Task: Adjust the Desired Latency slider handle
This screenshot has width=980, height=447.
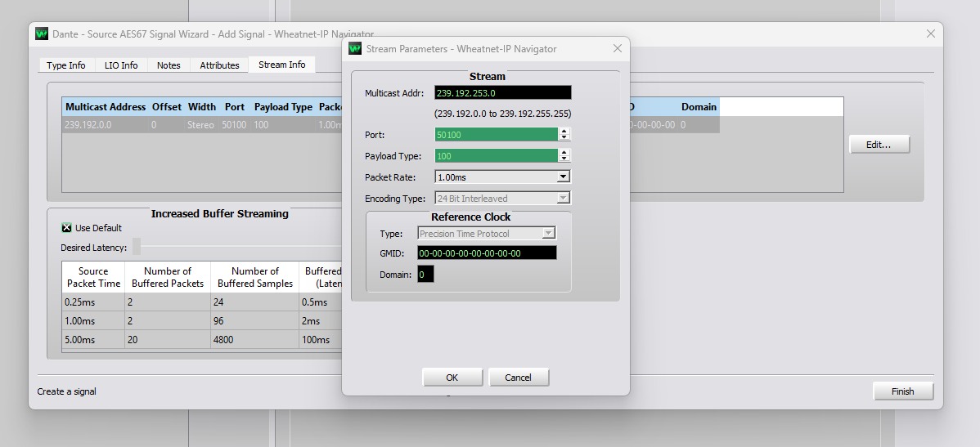Action: 137,247
